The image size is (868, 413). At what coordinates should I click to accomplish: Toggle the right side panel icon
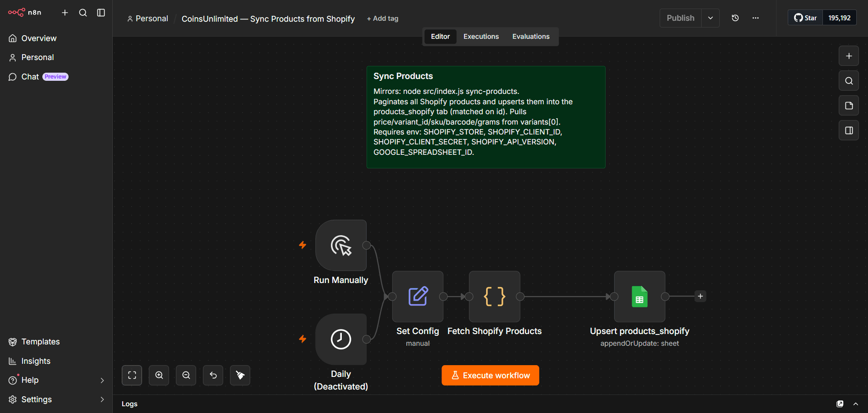(x=849, y=130)
